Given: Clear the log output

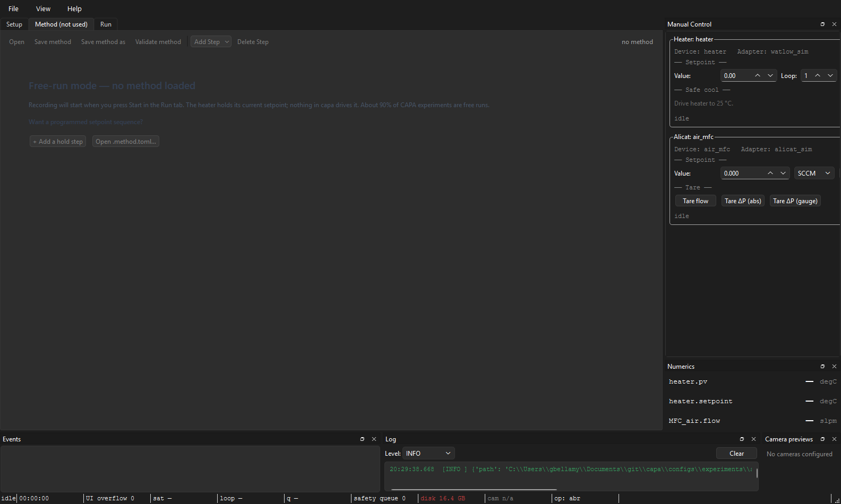Looking at the screenshot, I should (736, 454).
